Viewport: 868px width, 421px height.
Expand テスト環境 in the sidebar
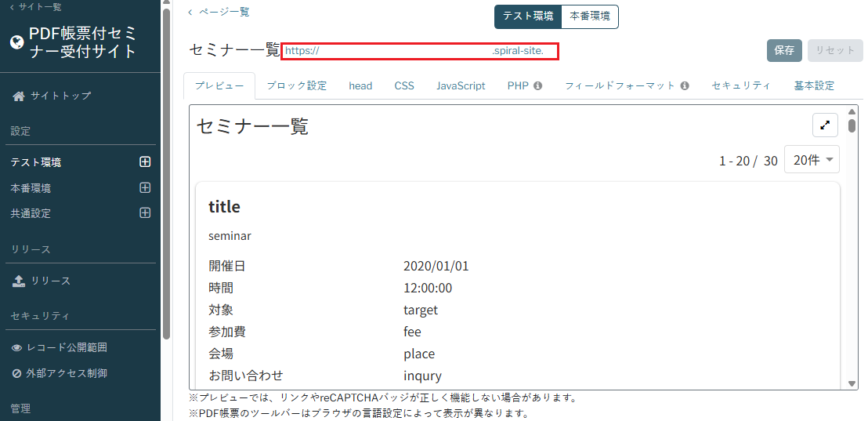click(x=145, y=162)
